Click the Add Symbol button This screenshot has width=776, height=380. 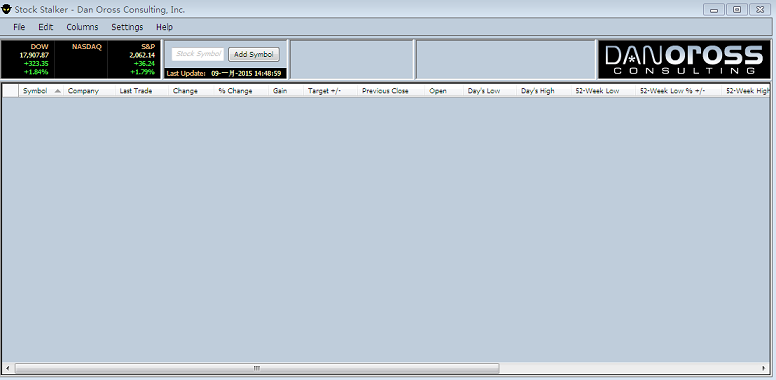click(254, 54)
